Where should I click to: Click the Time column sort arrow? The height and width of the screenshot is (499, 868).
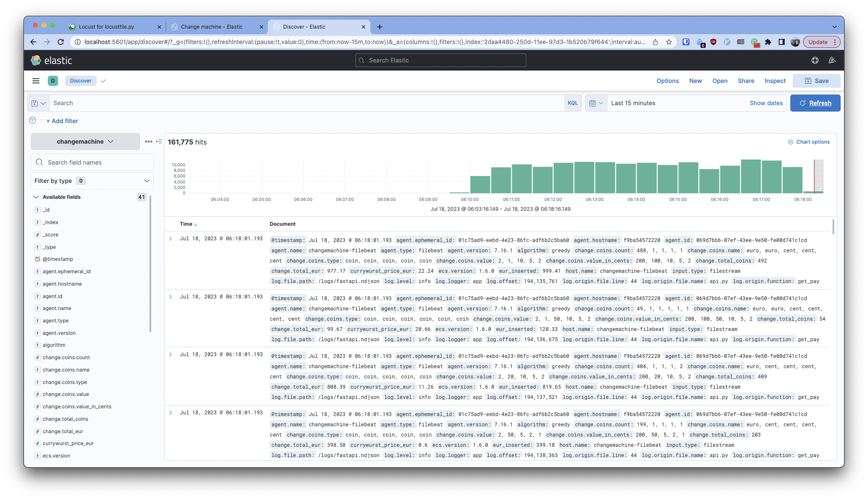196,224
